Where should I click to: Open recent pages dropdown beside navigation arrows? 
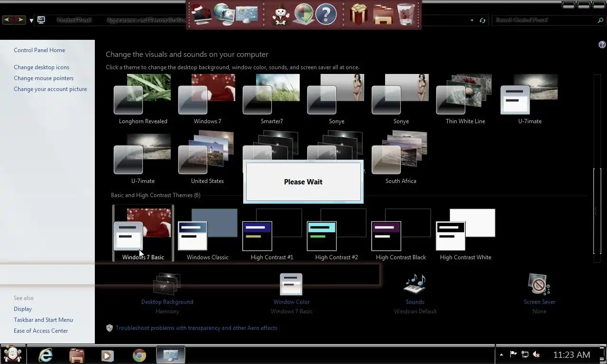tap(31, 20)
